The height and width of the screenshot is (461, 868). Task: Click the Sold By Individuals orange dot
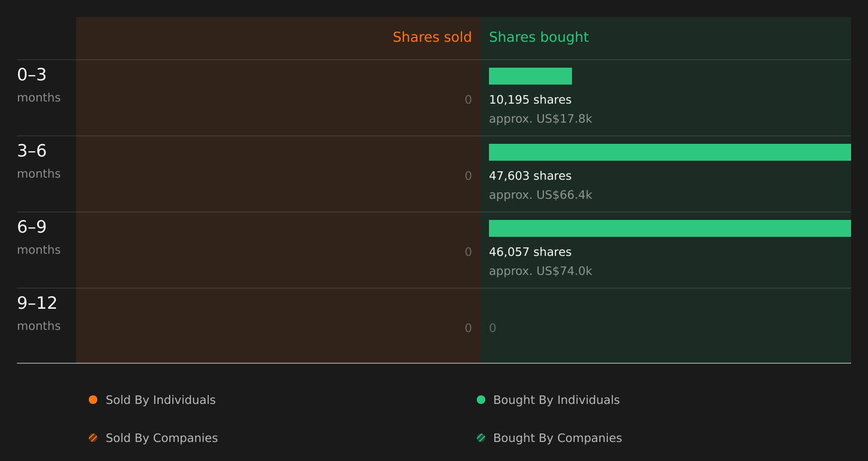click(x=93, y=400)
